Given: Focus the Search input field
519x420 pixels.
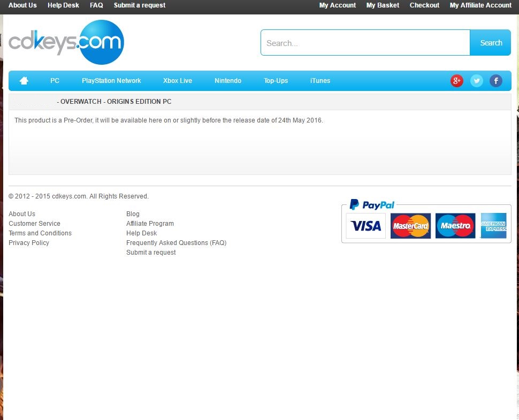Looking at the screenshot, I should pyautogui.click(x=365, y=43).
